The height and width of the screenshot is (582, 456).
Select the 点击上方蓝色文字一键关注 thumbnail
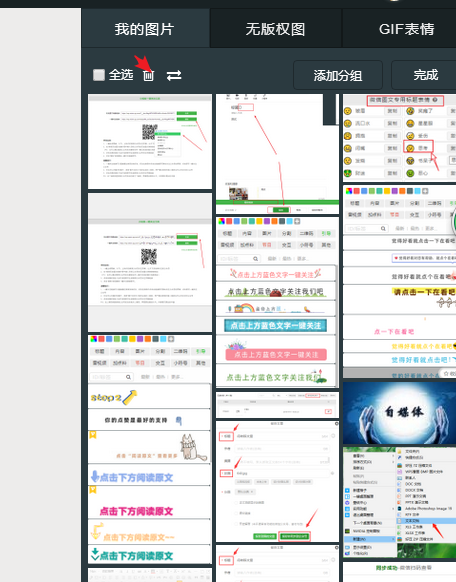pos(278,303)
